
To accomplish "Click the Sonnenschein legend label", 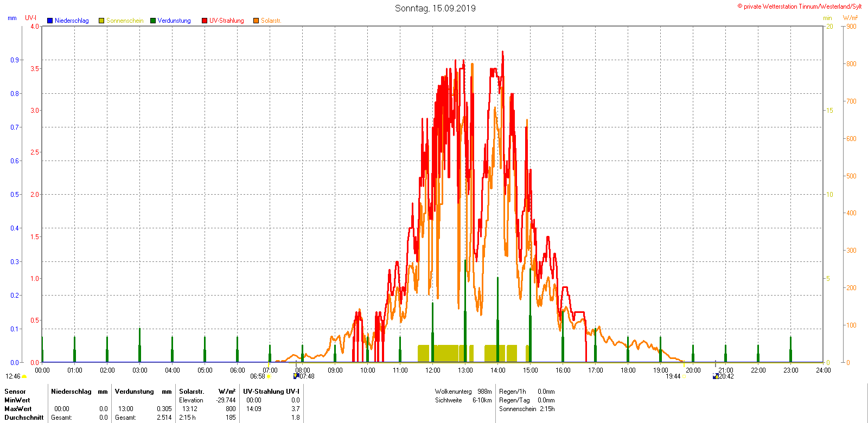I will [x=125, y=21].
